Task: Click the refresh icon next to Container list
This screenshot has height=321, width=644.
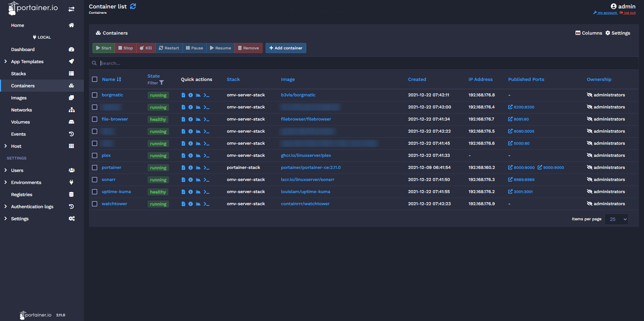Action: click(x=133, y=6)
